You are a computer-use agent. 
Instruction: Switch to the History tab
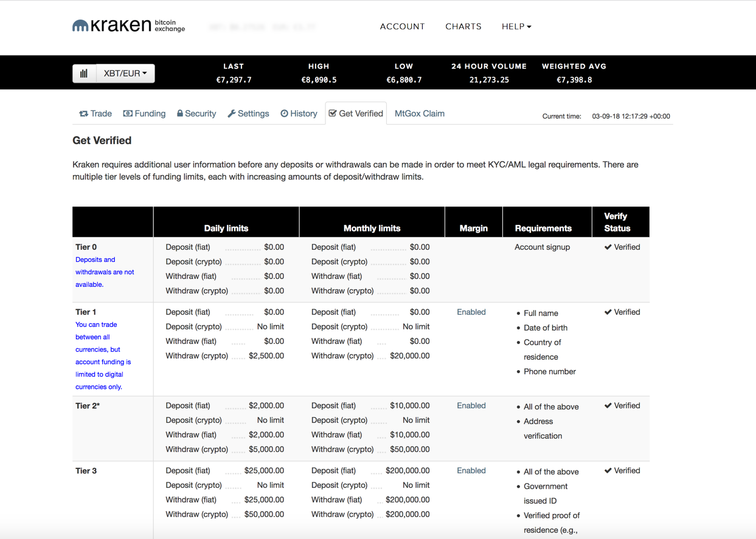point(299,114)
